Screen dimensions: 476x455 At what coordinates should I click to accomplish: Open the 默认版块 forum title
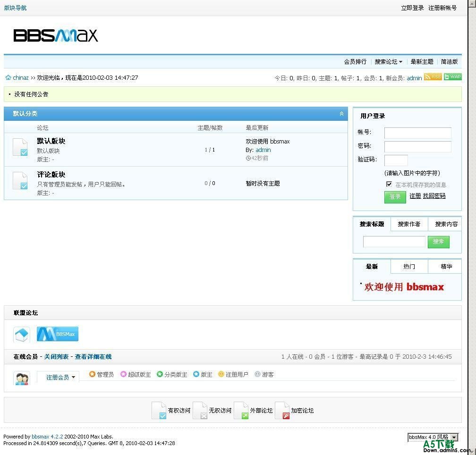(x=51, y=141)
